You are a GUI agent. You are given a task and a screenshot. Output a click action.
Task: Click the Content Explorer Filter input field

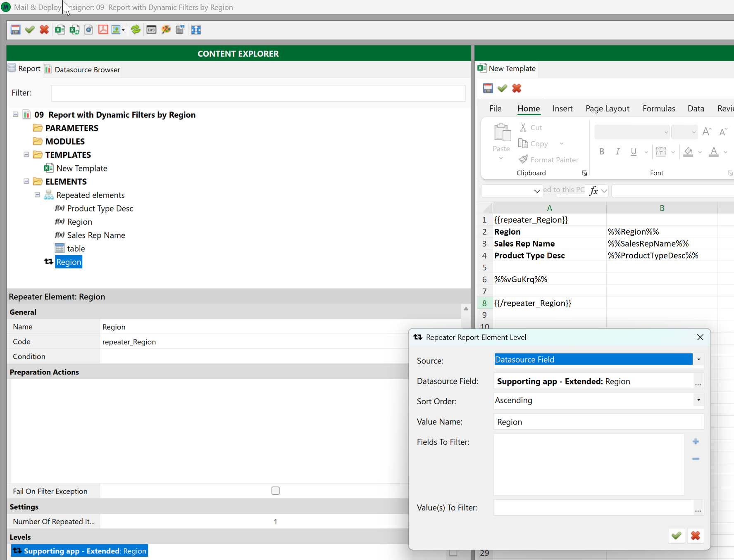(258, 93)
